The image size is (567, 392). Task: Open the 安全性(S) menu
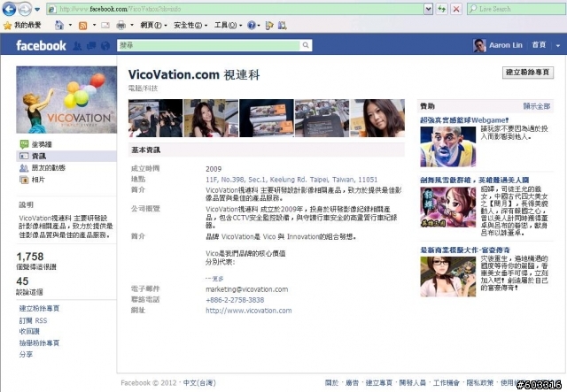190,26
